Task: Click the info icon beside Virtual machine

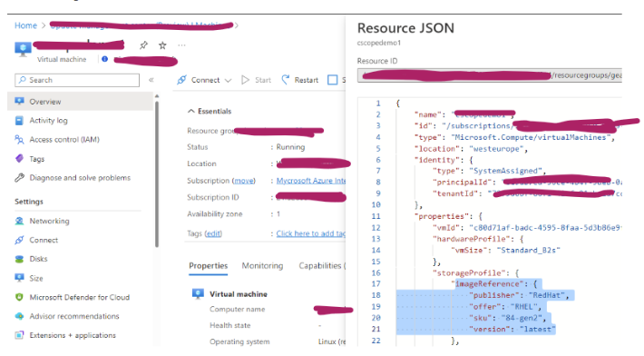Action: point(104,59)
